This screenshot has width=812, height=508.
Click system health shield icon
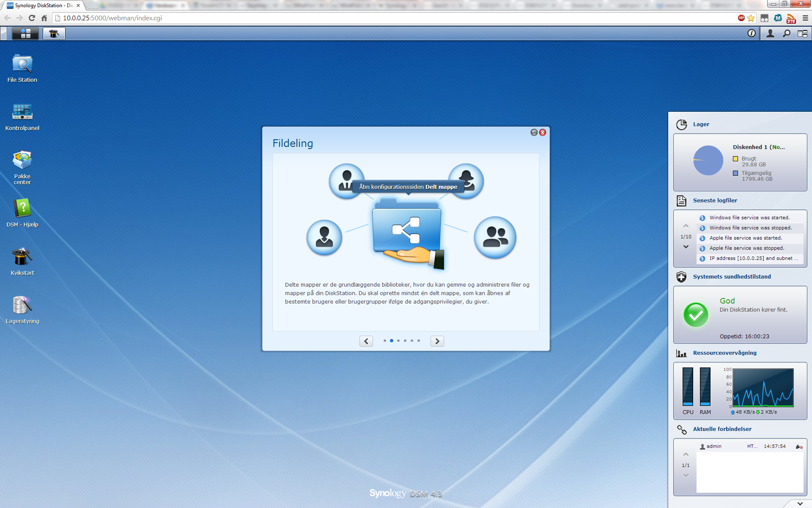tap(681, 277)
